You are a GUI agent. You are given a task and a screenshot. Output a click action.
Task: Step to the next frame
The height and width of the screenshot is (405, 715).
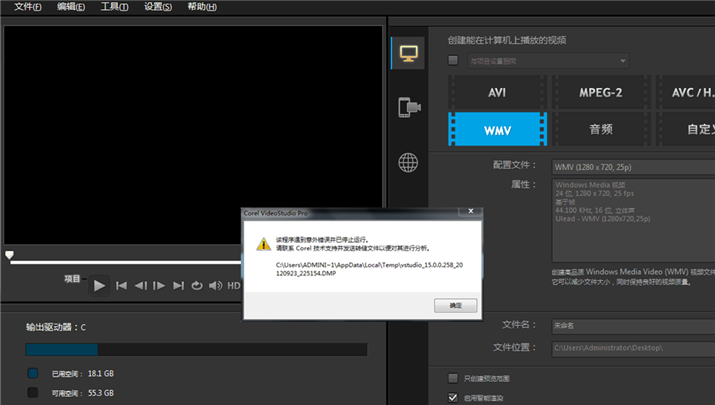tap(159, 286)
